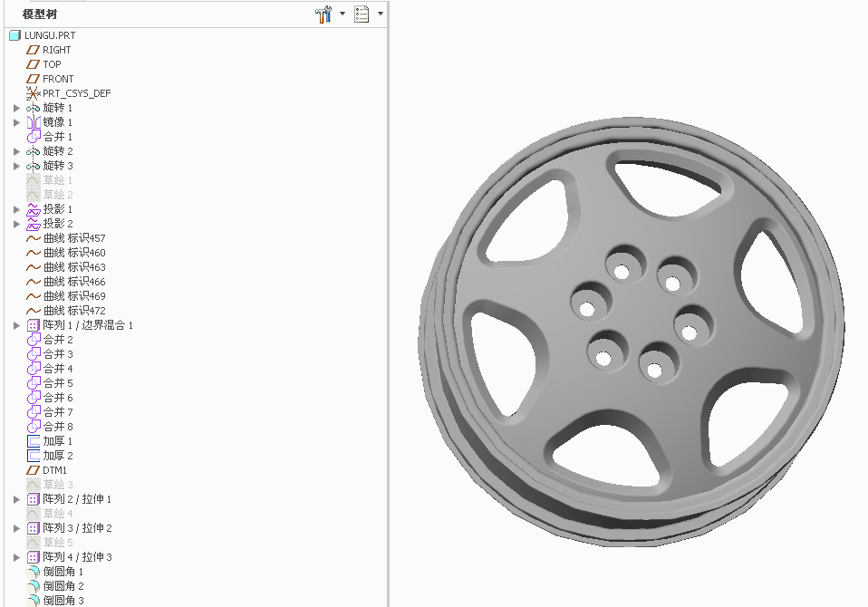Viewport: 868px width, 607px height.
Task: Click the 倒圆角 2 round icon
Action: 34,586
